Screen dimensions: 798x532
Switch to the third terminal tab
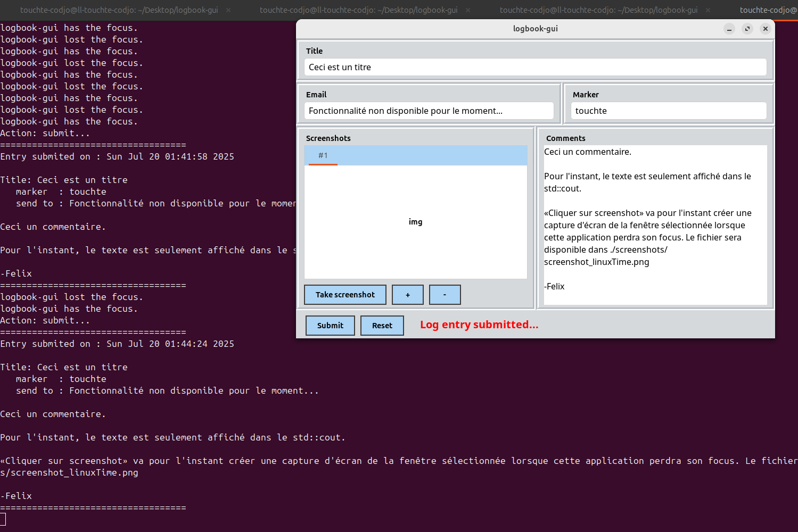point(598,10)
